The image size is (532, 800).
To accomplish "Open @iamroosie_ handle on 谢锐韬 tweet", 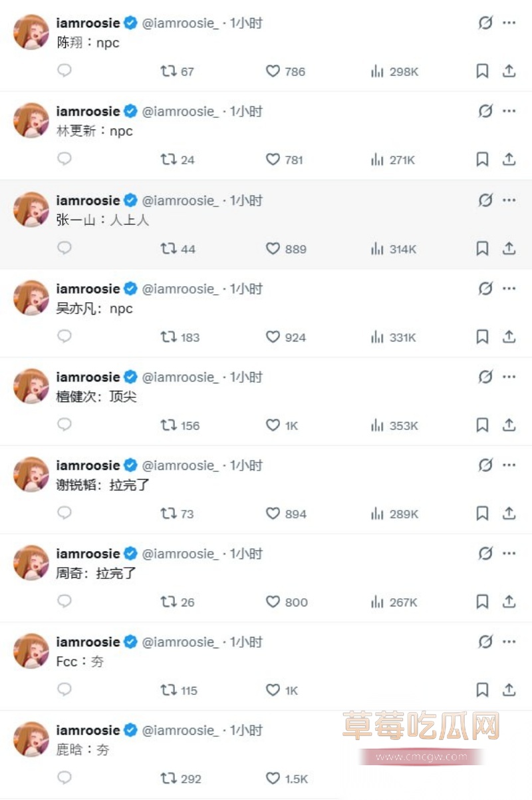I will point(180,466).
